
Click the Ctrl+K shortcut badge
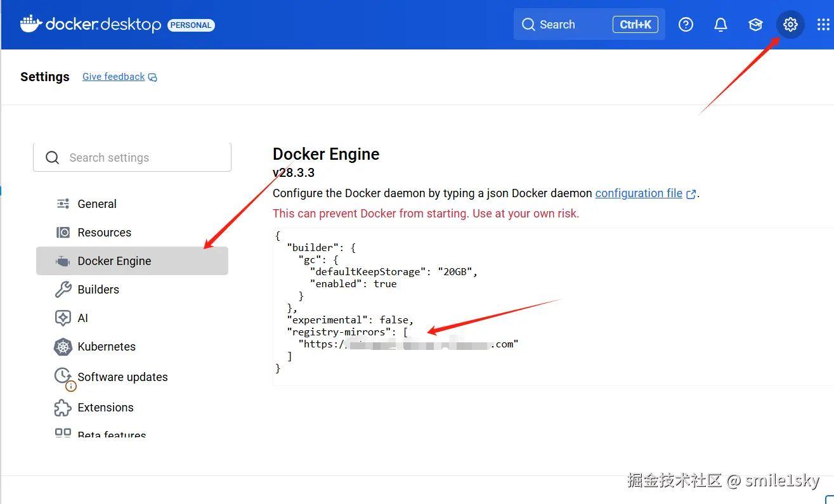click(635, 25)
